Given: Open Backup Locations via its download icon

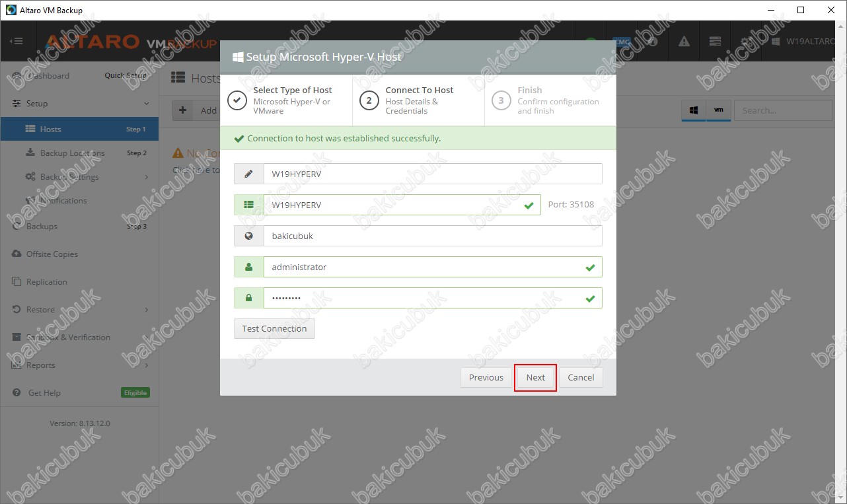Looking at the screenshot, I should [30, 153].
